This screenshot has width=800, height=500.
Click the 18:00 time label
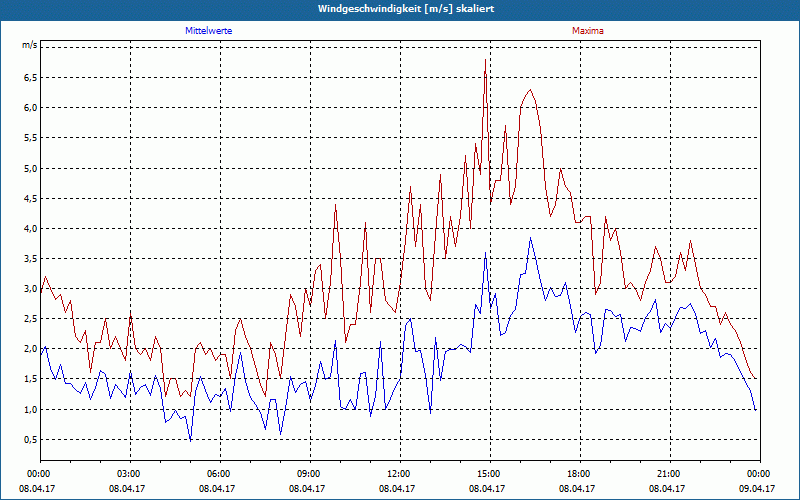point(581,474)
